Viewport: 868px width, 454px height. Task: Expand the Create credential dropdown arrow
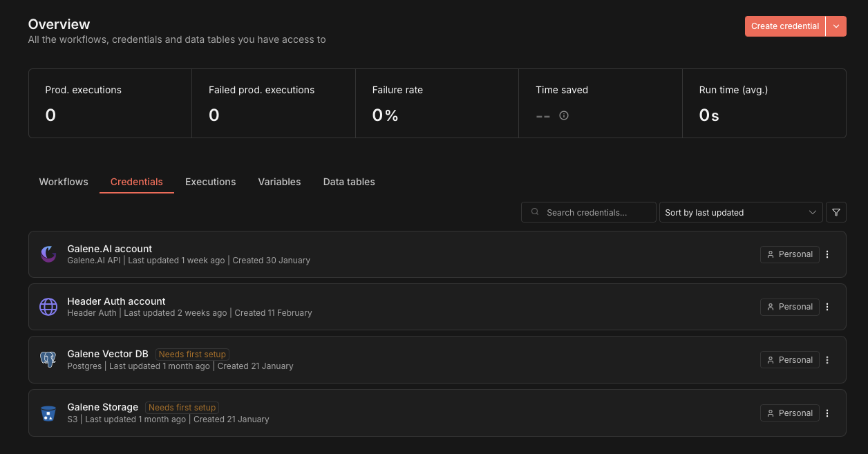click(x=836, y=26)
